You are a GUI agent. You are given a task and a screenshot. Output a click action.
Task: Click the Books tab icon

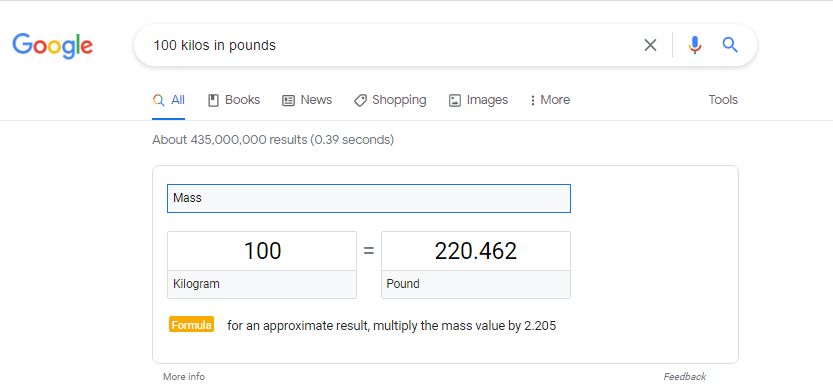[x=213, y=100]
